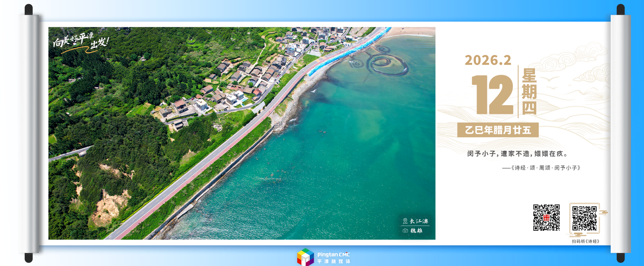Click the poem line 闵予小子,遭家不造
This screenshot has height=266, width=644.
(517, 154)
